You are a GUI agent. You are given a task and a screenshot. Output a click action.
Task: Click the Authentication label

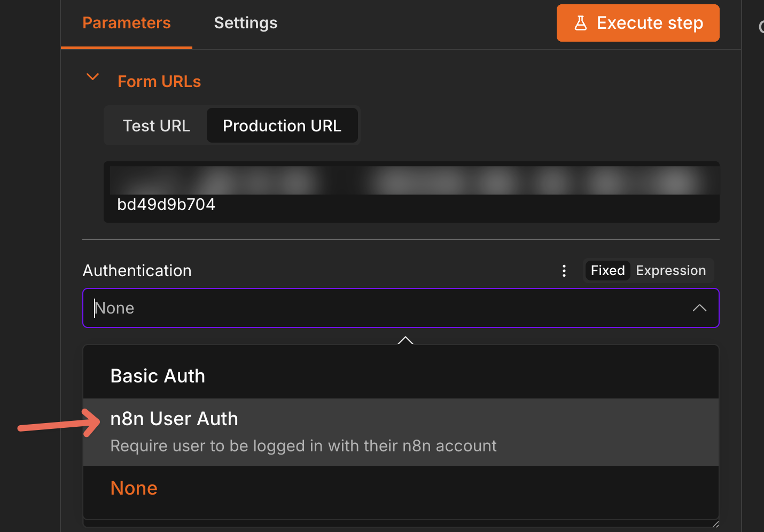[137, 271]
